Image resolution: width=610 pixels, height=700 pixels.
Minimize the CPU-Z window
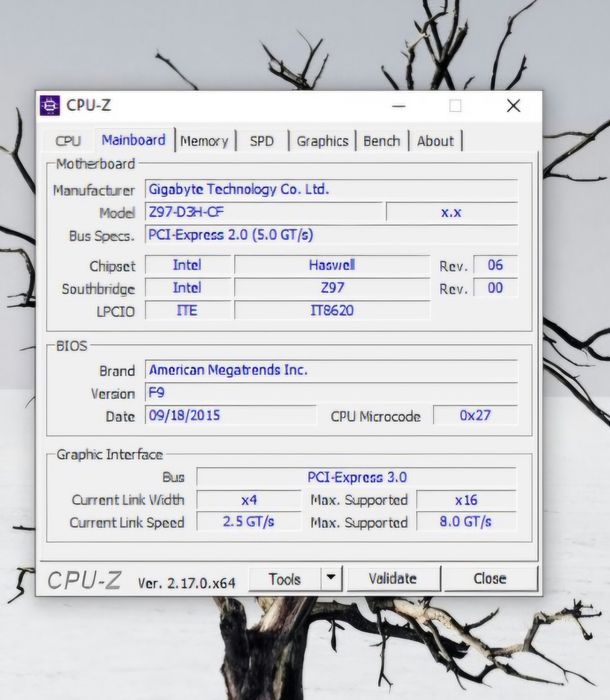tap(399, 106)
